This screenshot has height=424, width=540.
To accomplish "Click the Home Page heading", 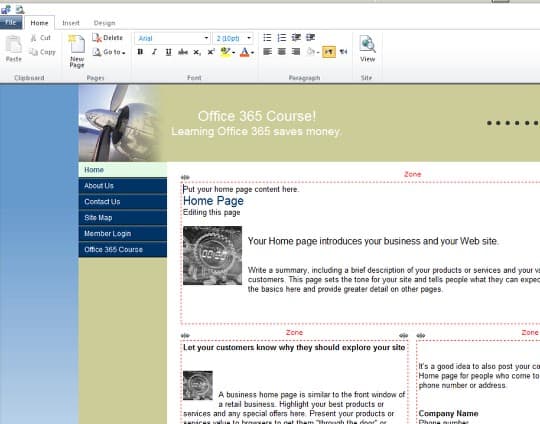I will pyautogui.click(x=213, y=201).
